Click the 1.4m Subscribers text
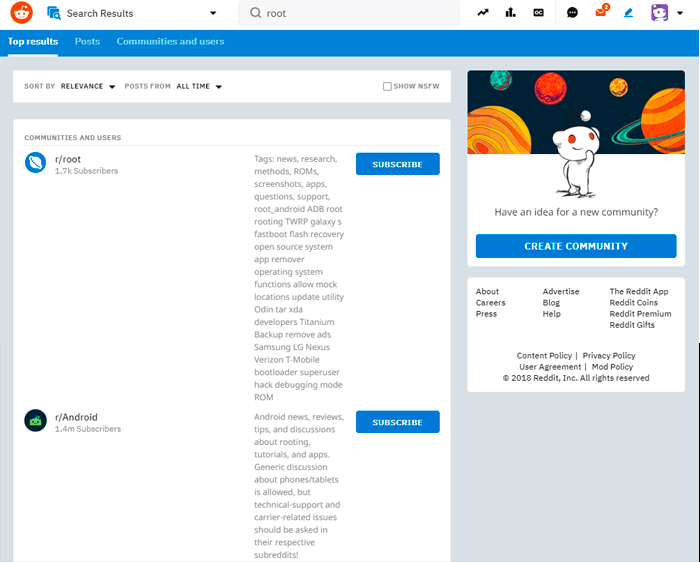 pos(88,429)
